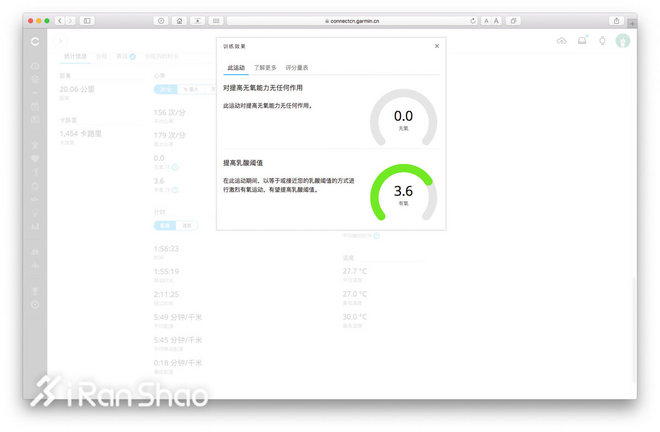The width and height of the screenshot is (660, 432).
Task: Select the 统计信息 tab in background page
Action: pyautogui.click(x=75, y=56)
